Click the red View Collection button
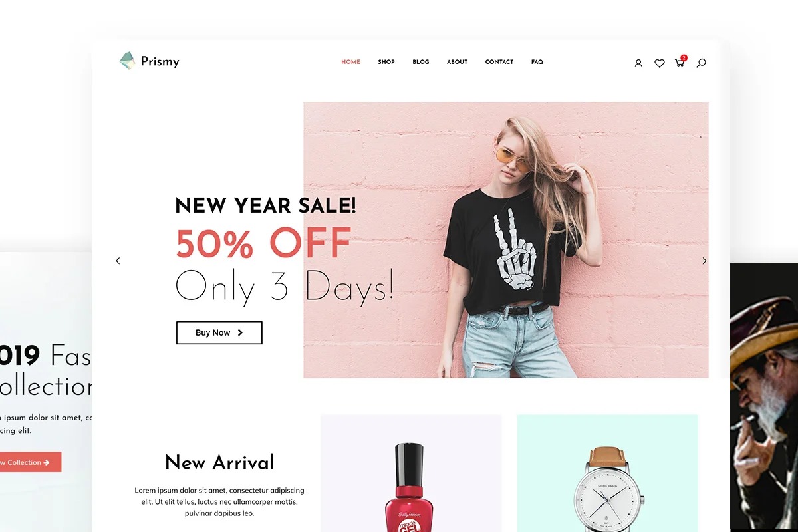This screenshot has height=532, width=798. tap(27, 462)
